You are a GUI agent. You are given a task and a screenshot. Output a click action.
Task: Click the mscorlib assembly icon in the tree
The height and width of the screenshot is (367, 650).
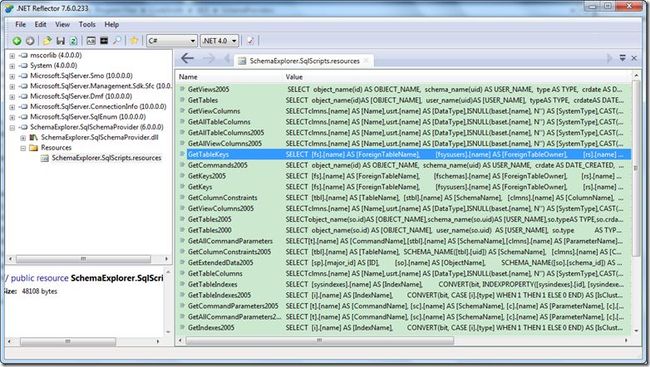click(24, 55)
